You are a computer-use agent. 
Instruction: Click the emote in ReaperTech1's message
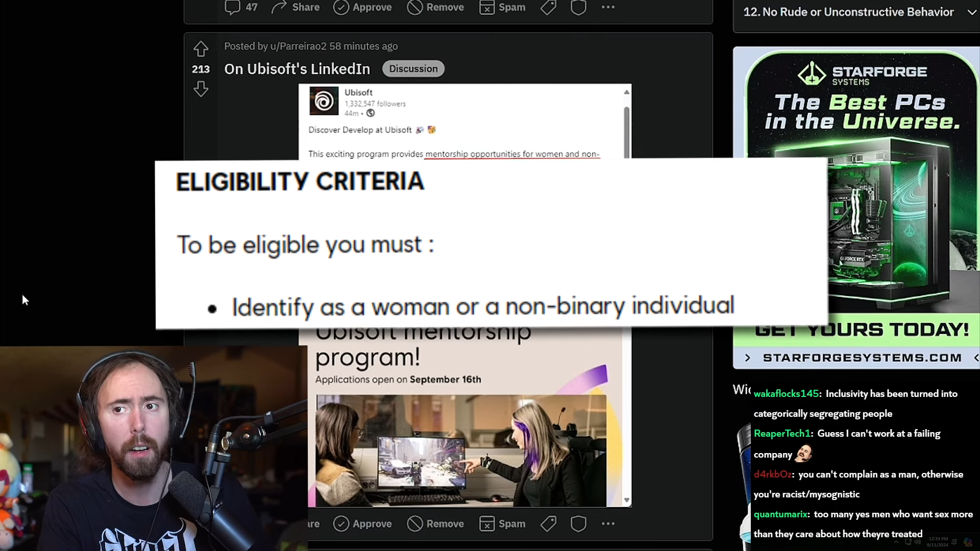tap(803, 454)
